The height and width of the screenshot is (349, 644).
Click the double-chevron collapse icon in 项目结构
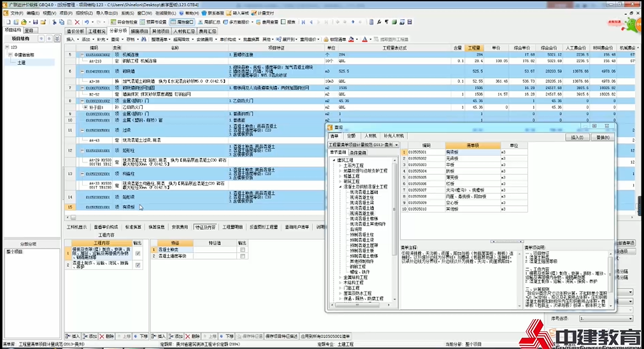click(57, 39)
